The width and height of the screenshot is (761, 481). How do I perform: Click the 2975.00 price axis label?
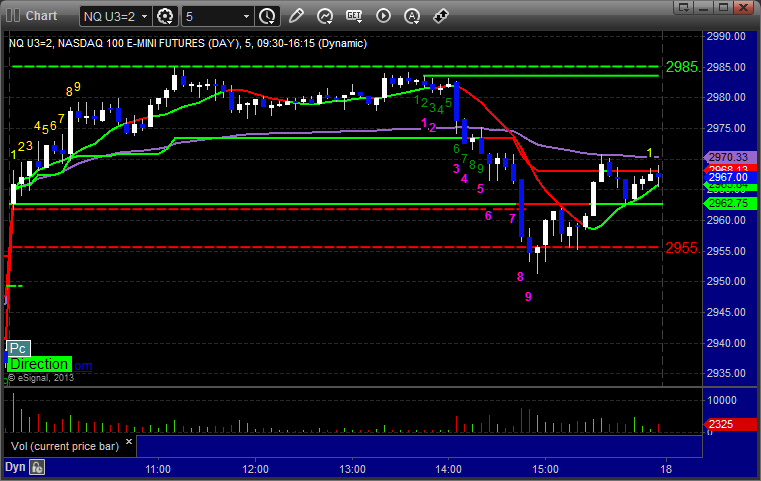726,128
